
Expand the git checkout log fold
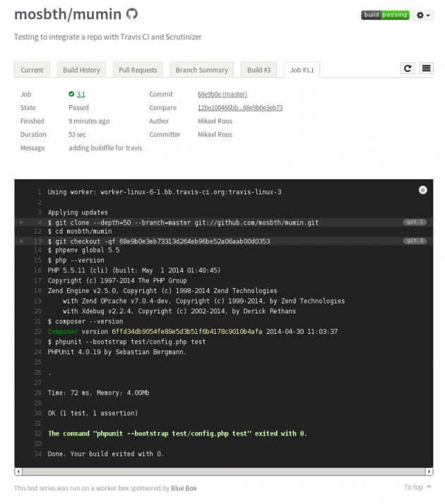click(21, 241)
